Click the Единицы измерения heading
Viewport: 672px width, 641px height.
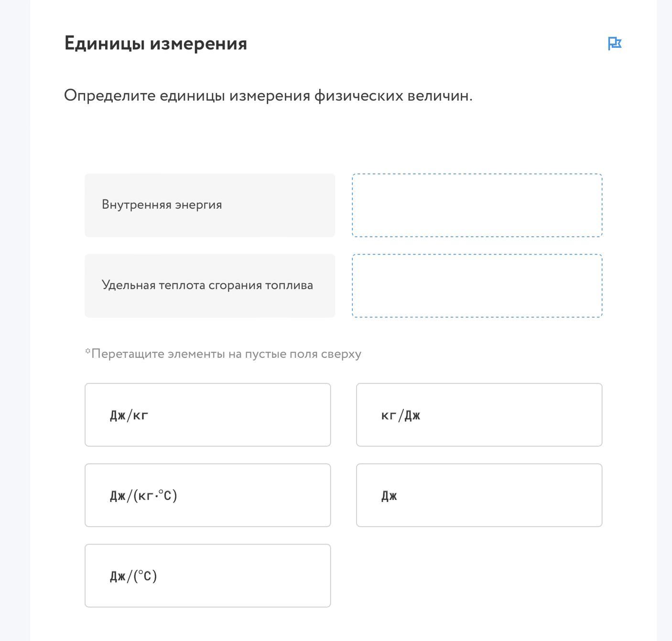click(156, 43)
